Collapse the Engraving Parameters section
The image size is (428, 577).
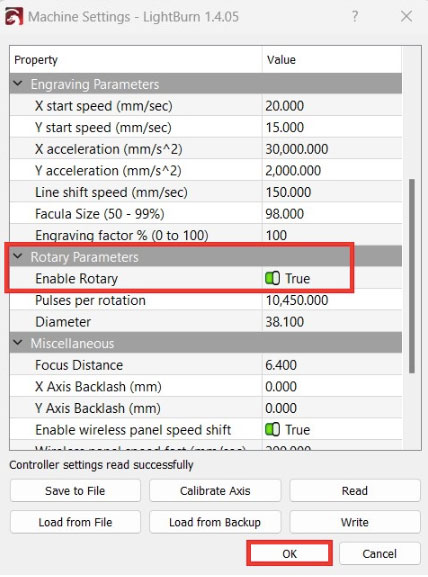(18, 84)
